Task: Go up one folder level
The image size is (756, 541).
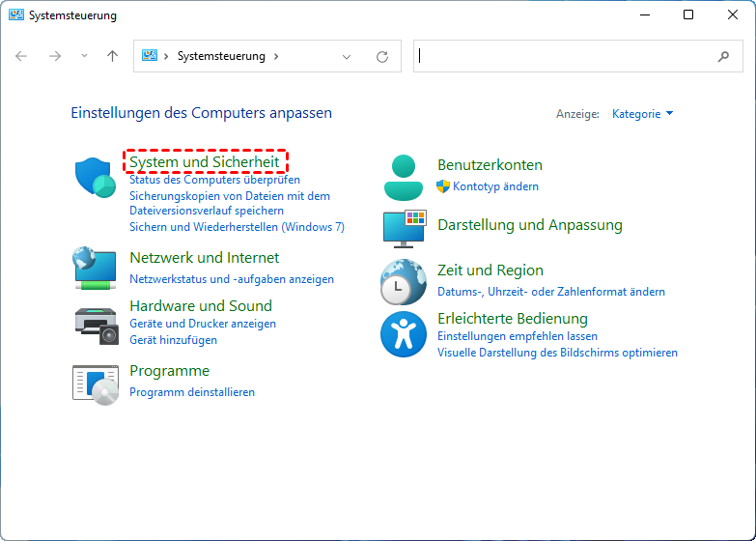Action: [112, 56]
